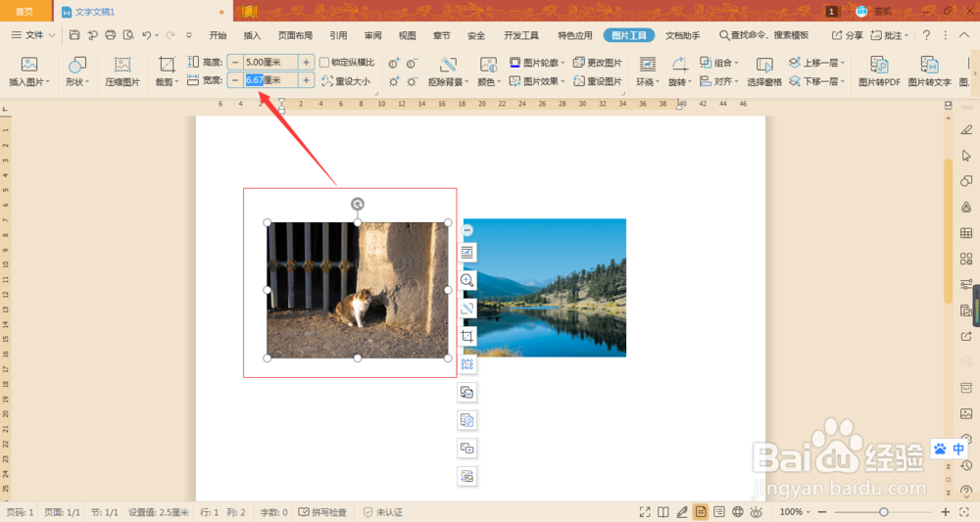Open the Selection Pane (选择窗格)

pyautogui.click(x=763, y=71)
